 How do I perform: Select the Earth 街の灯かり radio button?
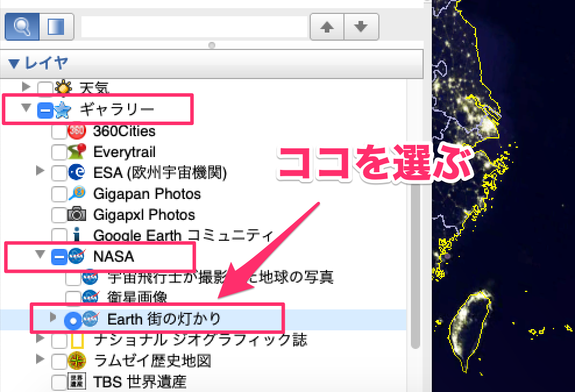[72, 319]
